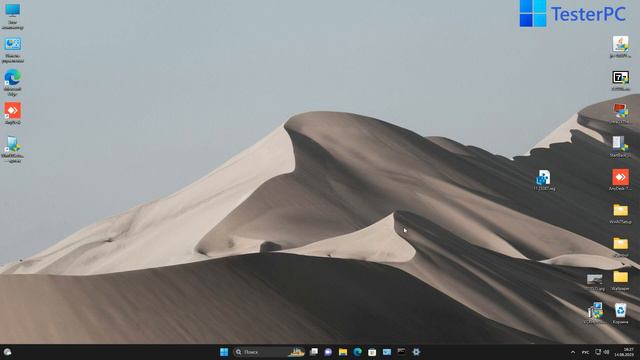Click the taskbar search box (Поиск)
This screenshot has width=640, height=360.
pos(269,352)
